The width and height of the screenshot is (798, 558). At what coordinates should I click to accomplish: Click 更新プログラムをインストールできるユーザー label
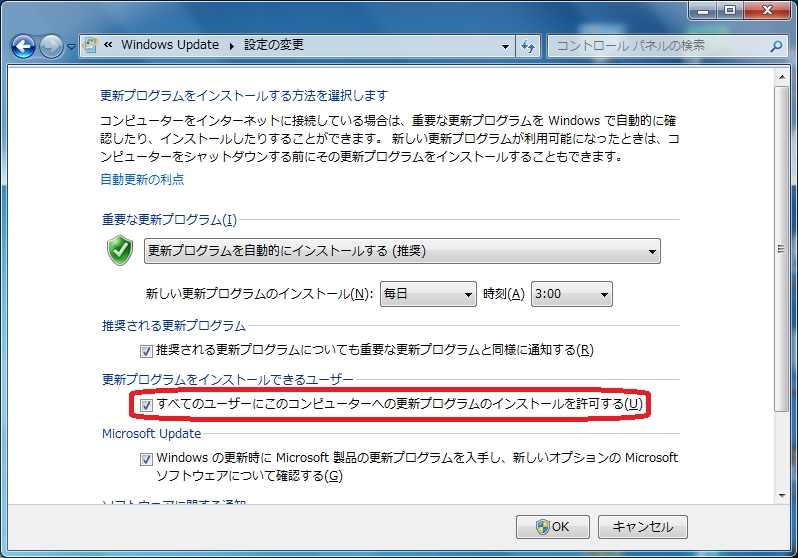227,379
